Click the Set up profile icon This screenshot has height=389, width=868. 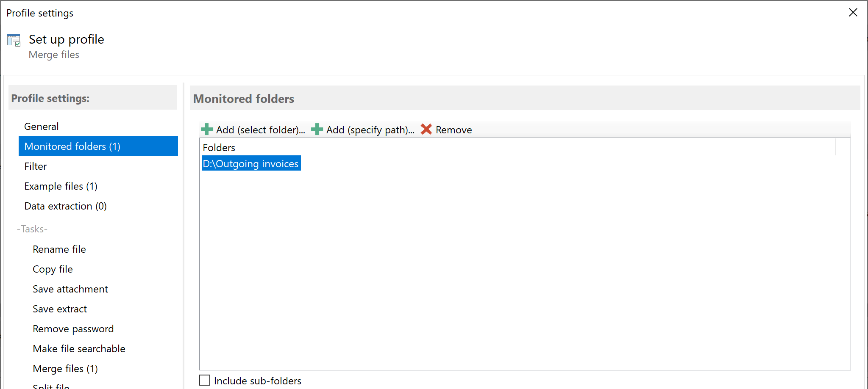point(14,40)
